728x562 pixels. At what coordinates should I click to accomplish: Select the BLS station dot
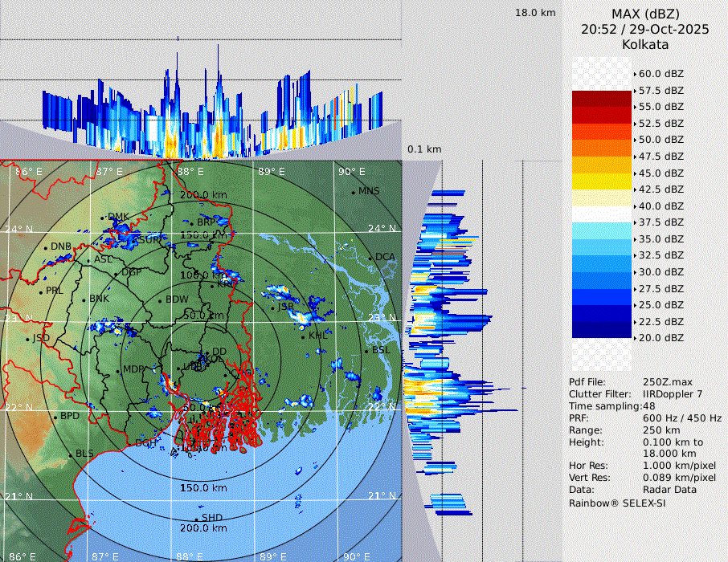(71, 455)
